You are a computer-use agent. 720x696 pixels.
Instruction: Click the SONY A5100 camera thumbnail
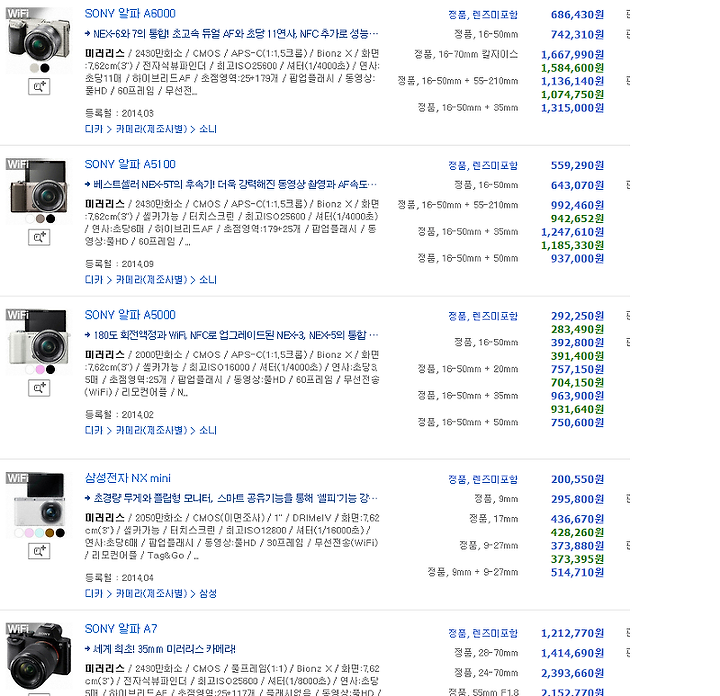39,185
